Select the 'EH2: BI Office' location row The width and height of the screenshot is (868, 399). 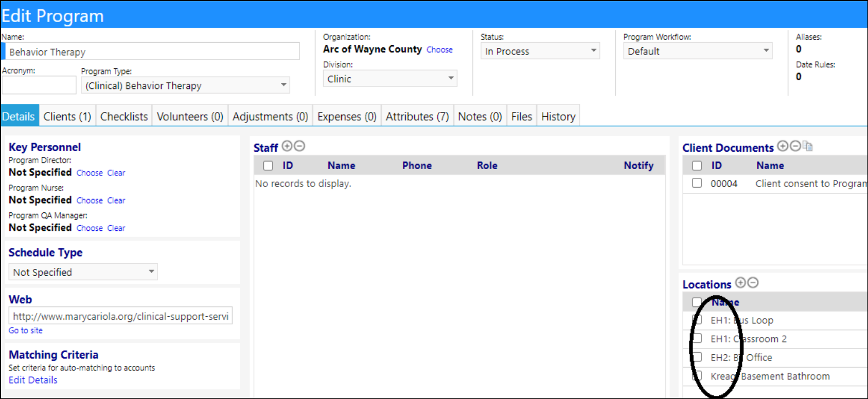coord(775,357)
